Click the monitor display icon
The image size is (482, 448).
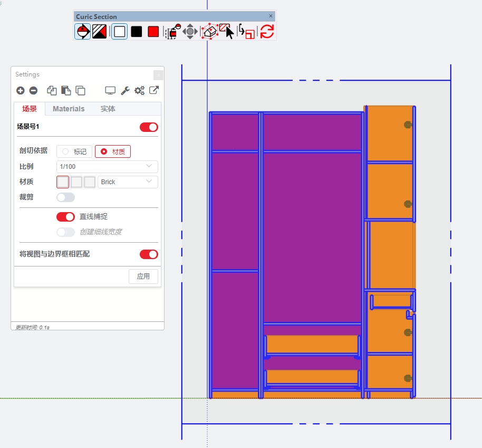pyautogui.click(x=110, y=91)
